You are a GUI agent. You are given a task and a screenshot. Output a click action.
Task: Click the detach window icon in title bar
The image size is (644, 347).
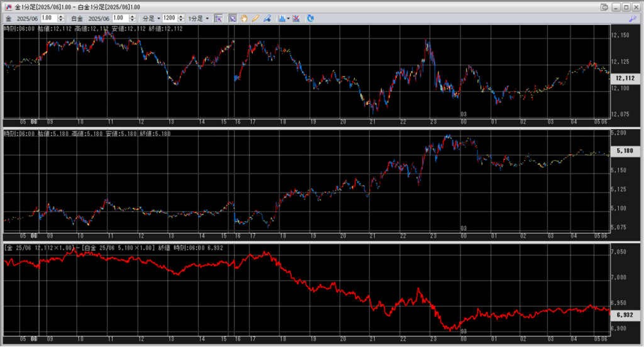[604, 7]
